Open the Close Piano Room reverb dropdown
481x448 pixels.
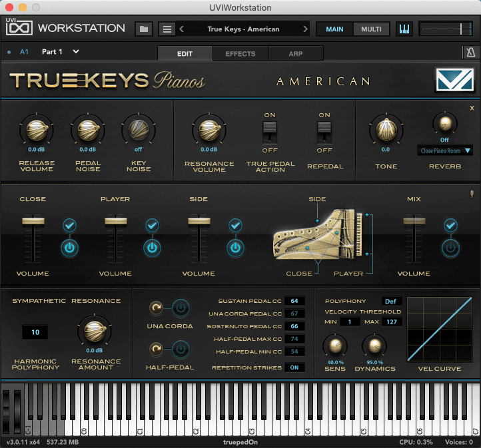445,151
